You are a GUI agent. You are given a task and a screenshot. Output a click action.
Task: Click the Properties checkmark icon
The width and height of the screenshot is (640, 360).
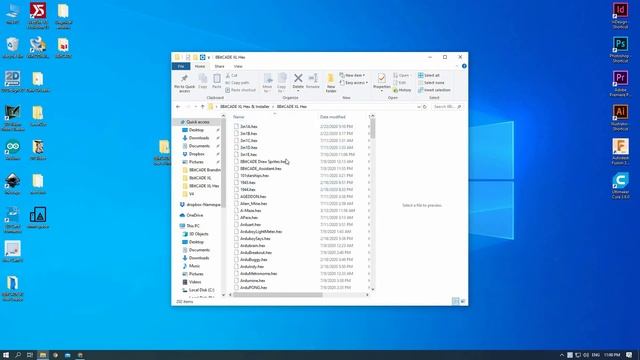click(x=381, y=78)
